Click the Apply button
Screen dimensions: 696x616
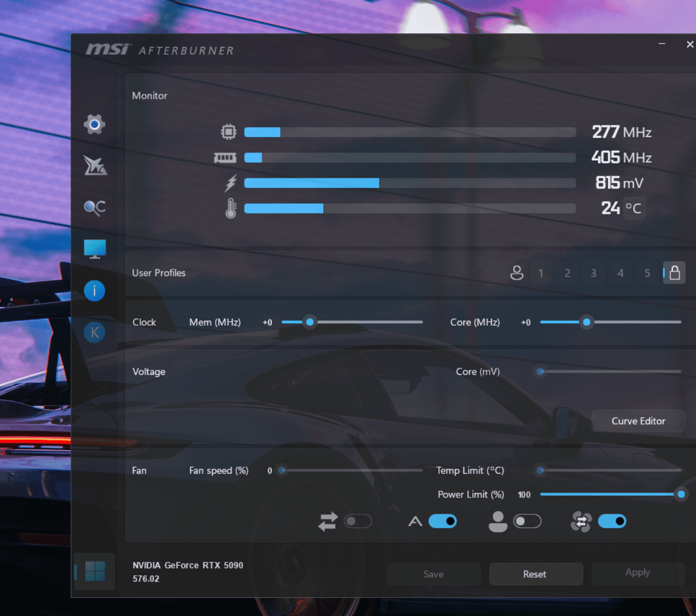point(638,573)
